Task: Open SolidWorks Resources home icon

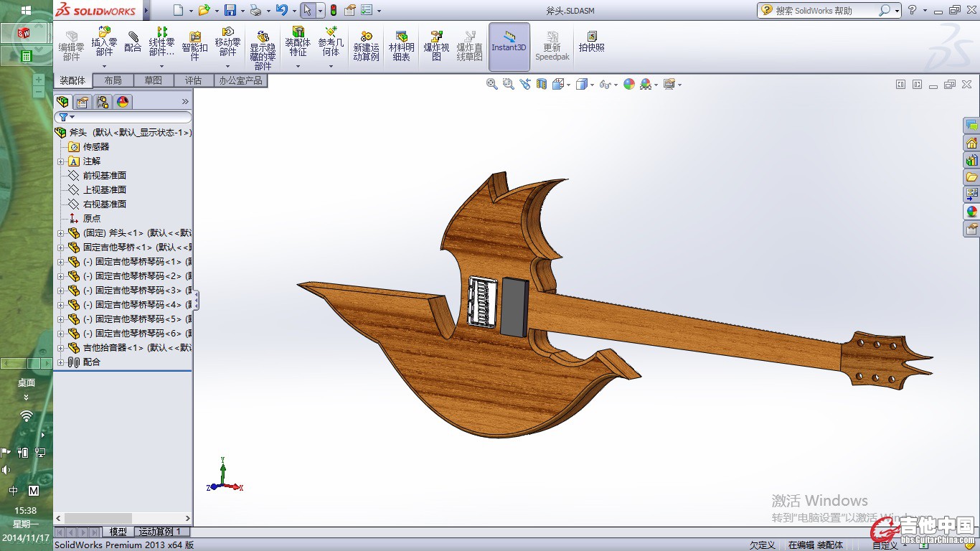Action: (x=972, y=142)
